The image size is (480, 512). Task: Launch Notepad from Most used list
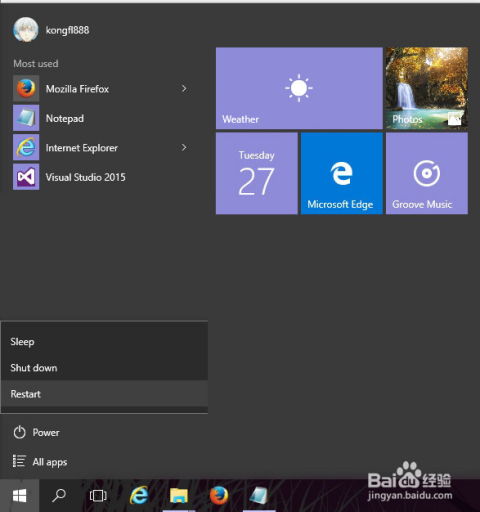pos(103,118)
